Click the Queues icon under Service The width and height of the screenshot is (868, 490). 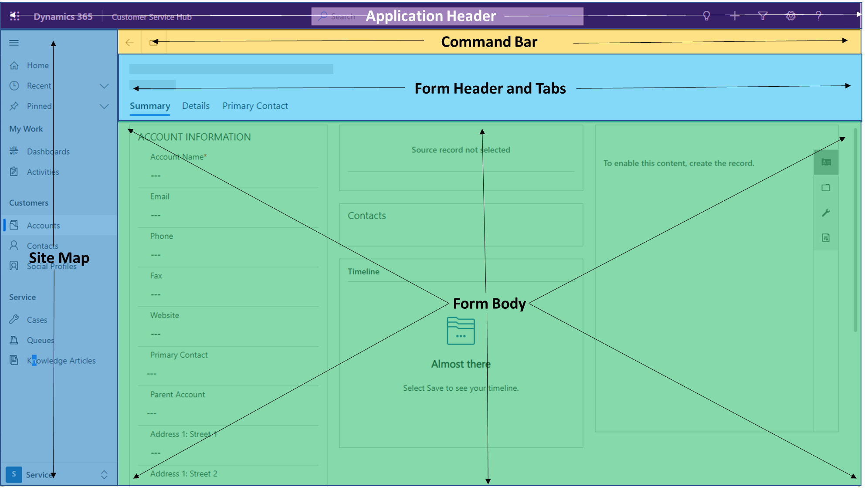(x=16, y=340)
